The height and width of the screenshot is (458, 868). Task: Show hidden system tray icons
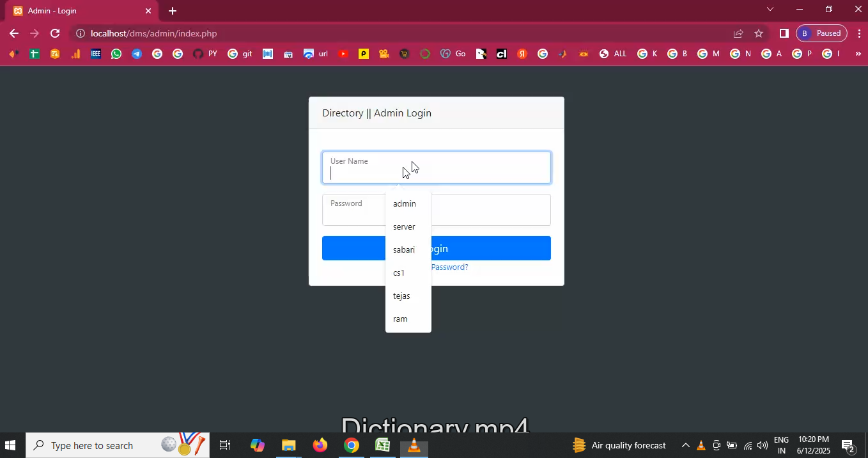point(685,445)
